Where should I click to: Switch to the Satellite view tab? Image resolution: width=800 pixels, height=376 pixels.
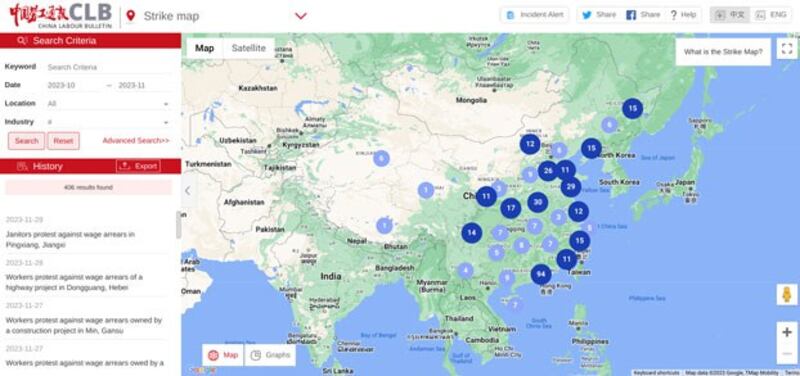point(248,48)
